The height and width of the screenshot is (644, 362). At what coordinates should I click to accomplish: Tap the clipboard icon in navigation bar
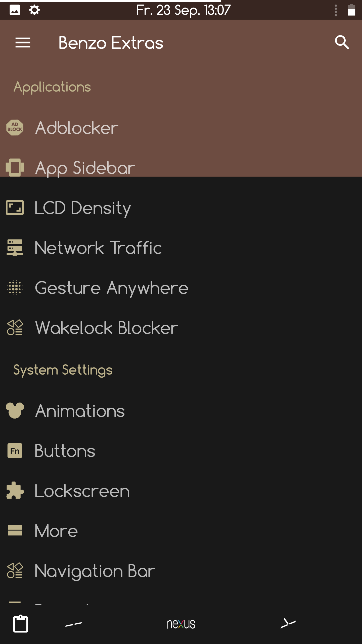pyautogui.click(x=21, y=624)
